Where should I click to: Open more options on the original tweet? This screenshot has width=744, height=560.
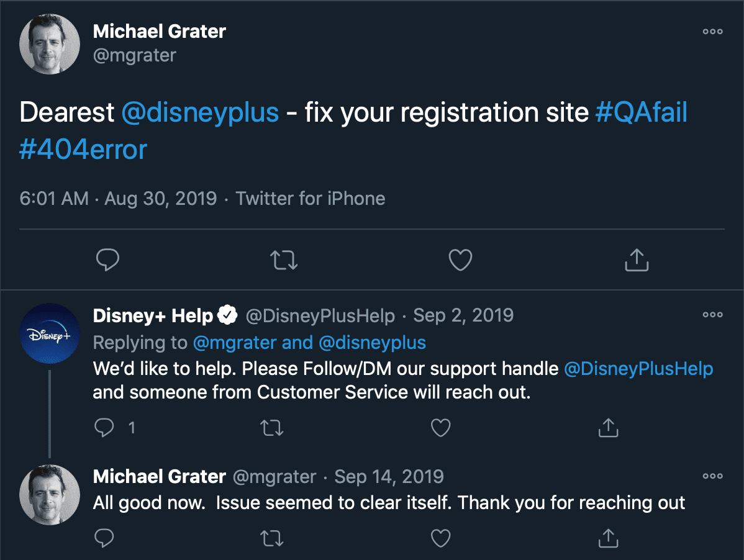[x=712, y=31]
